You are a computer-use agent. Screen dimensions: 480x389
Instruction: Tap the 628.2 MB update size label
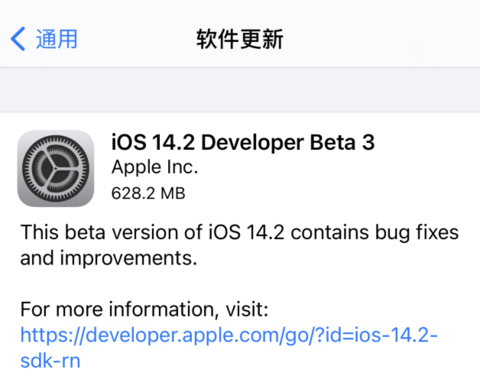point(148,193)
